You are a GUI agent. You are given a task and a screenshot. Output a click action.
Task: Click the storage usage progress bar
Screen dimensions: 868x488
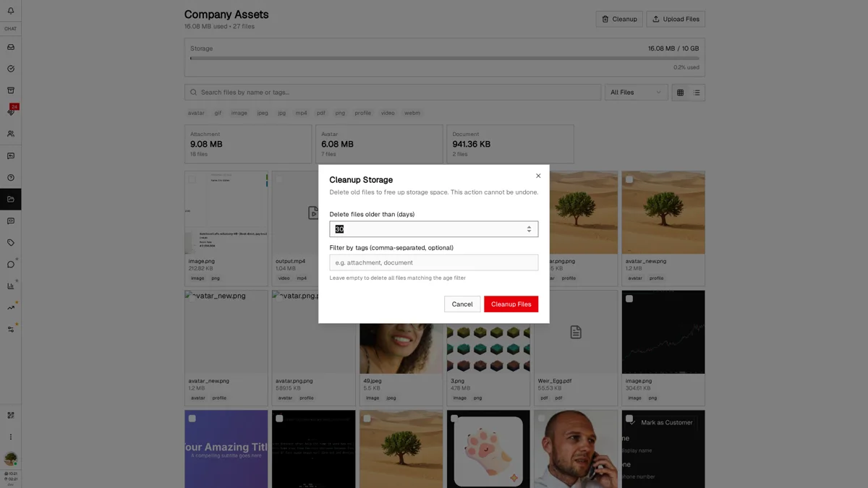pyautogui.click(x=444, y=59)
